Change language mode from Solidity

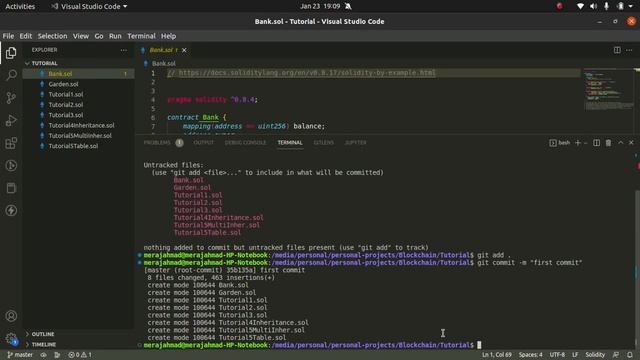click(595, 355)
